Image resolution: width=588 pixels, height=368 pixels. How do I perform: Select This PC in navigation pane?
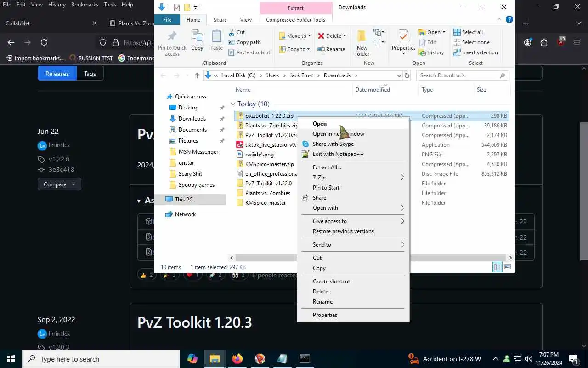[x=184, y=200]
